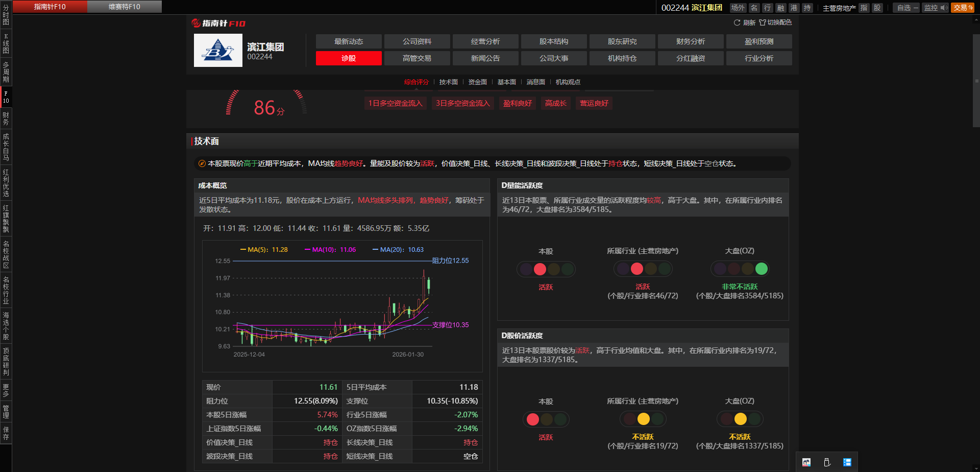Click the 1日多空资金流入 tag

point(396,103)
